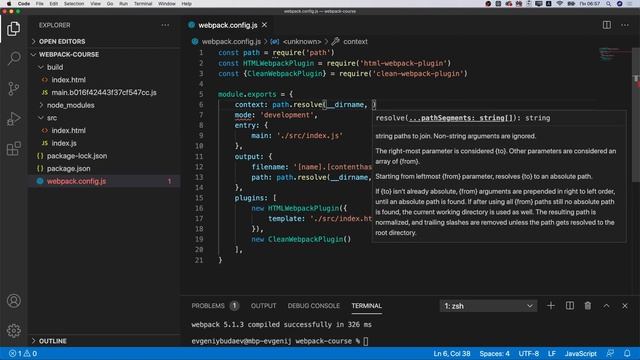Viewport: 640px width, 360px height.
Task: Kill the terminal with trash icon
Action: 588,305
